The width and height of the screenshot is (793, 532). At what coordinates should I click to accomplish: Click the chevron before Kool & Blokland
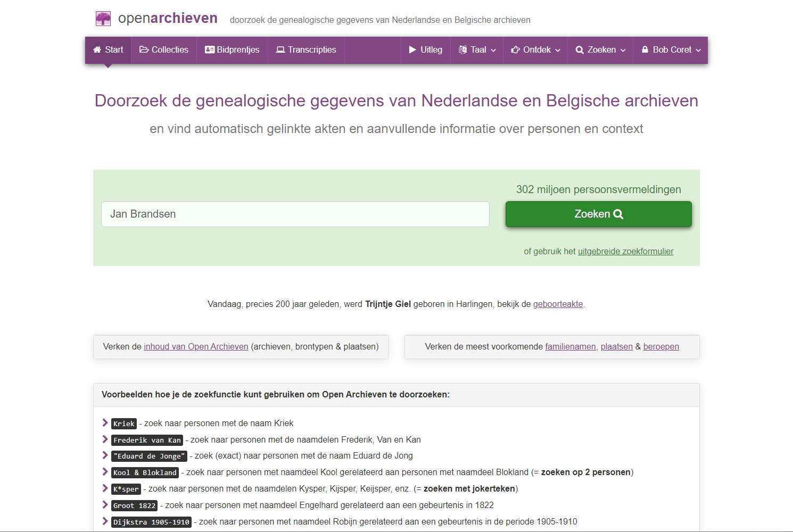(x=105, y=472)
